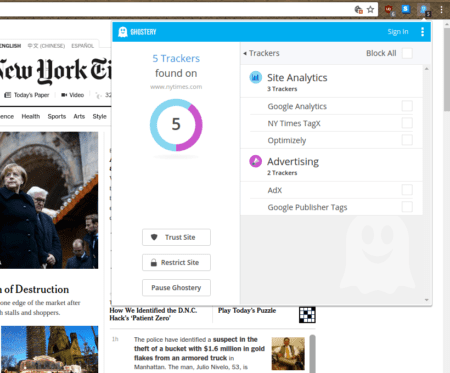450x373 pixels.
Task: Click the market photo thumbnail at bottom
Action: (x=50, y=349)
